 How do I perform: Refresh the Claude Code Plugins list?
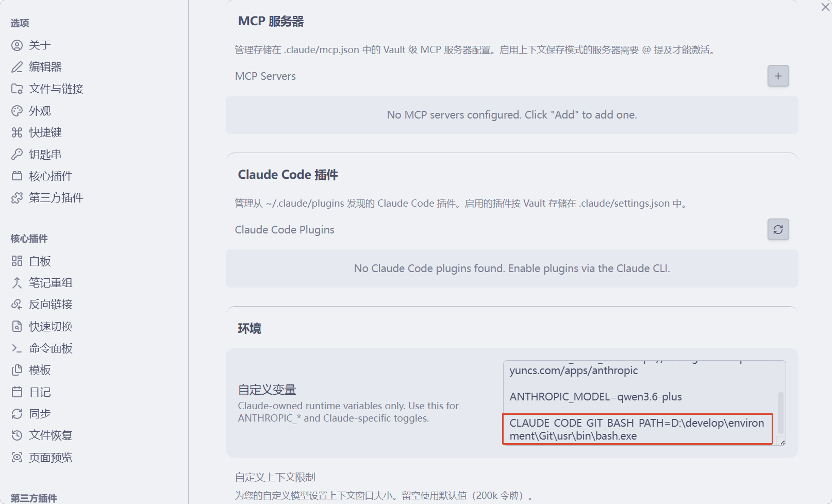(x=778, y=230)
